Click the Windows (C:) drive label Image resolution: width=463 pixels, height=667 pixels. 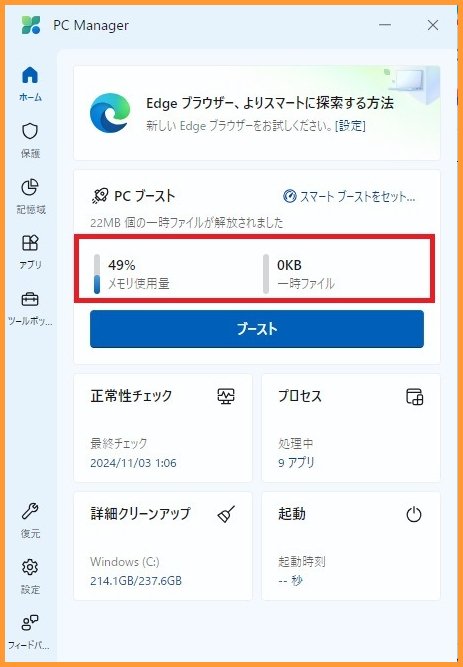125,562
